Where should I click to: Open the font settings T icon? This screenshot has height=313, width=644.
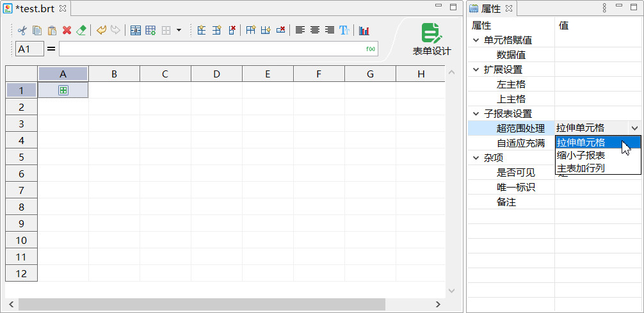(x=344, y=30)
